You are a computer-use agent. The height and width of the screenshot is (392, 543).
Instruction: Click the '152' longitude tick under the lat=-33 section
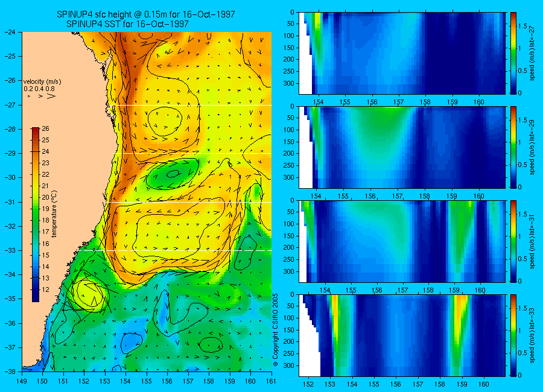308,384
